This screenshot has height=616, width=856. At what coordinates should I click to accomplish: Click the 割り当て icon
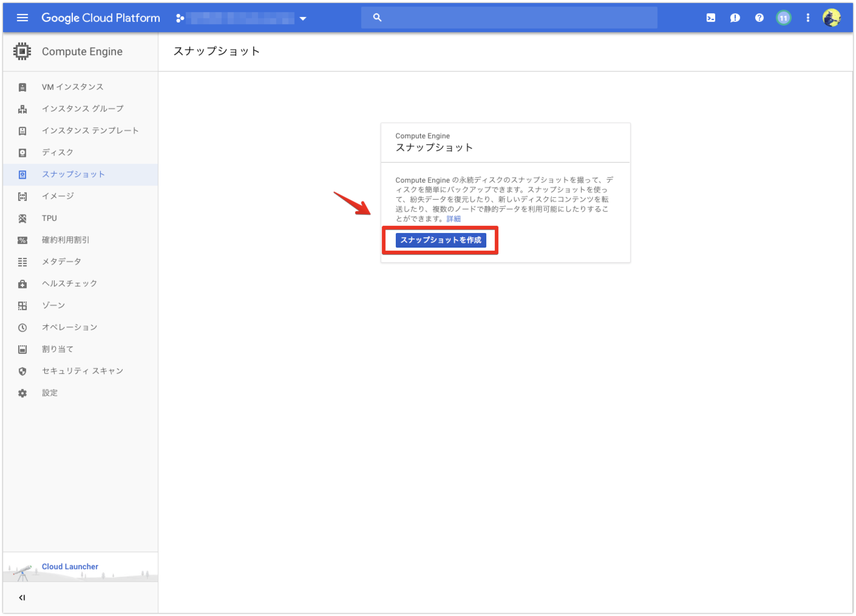point(22,350)
